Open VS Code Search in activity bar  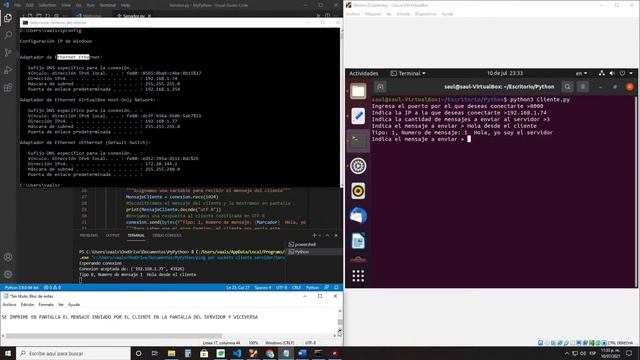coord(8,36)
